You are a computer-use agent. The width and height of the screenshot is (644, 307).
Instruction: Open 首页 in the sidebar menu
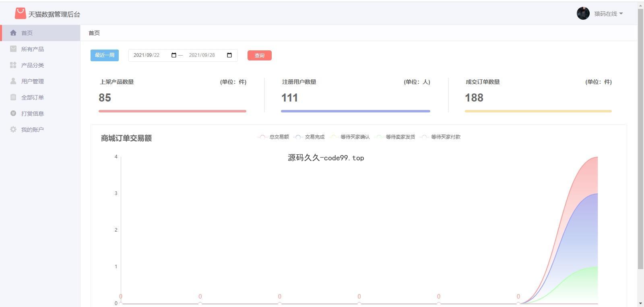point(40,33)
